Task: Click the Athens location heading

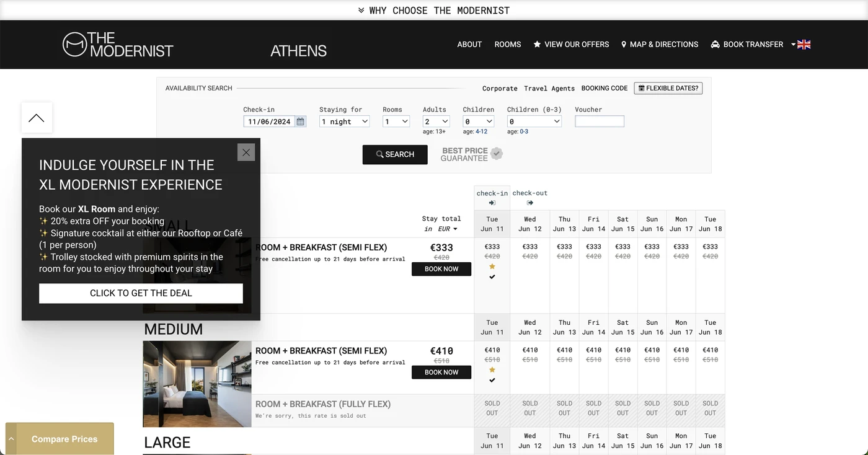Action: tap(299, 51)
